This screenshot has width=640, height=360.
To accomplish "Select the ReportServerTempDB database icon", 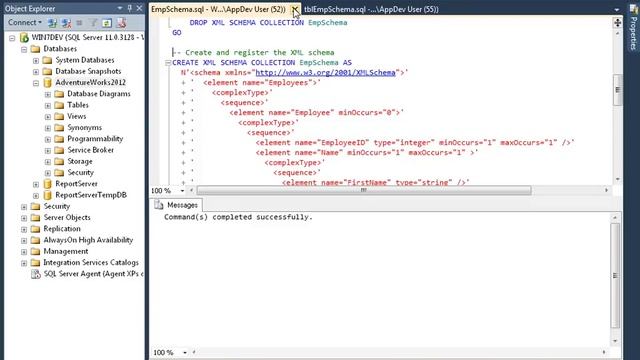I will pyautogui.click(x=48, y=195).
